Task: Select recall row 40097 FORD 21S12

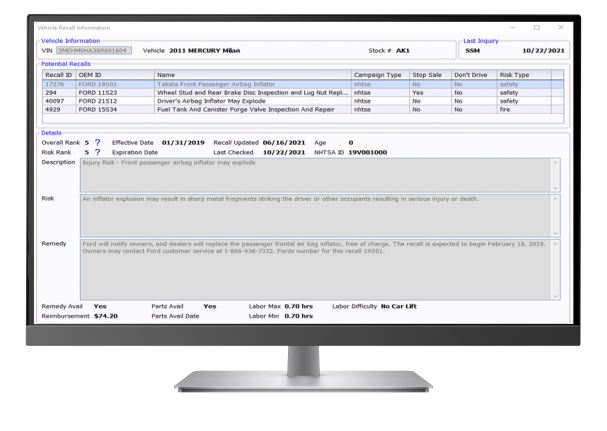Action: point(303,101)
